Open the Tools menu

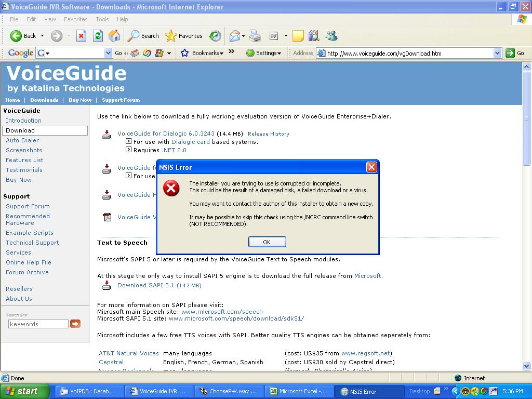(102, 19)
